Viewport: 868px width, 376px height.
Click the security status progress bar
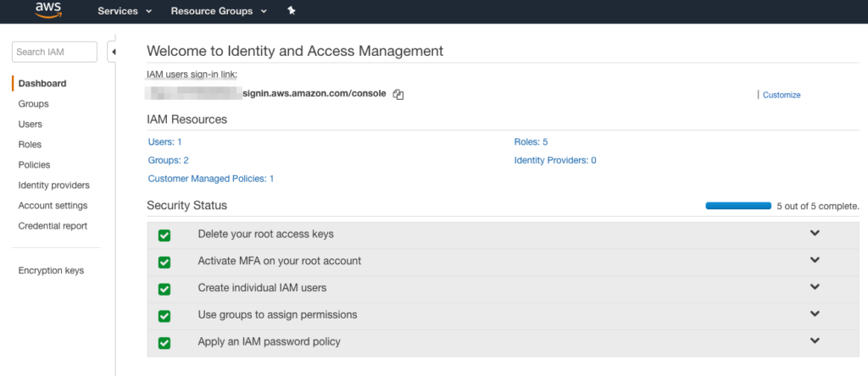pos(738,206)
